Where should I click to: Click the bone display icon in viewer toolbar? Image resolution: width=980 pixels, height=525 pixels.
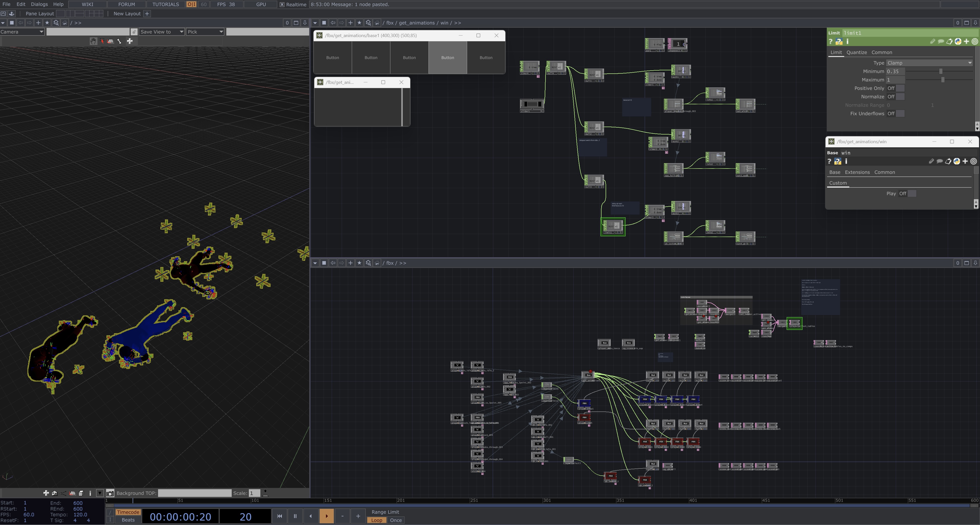(x=119, y=41)
